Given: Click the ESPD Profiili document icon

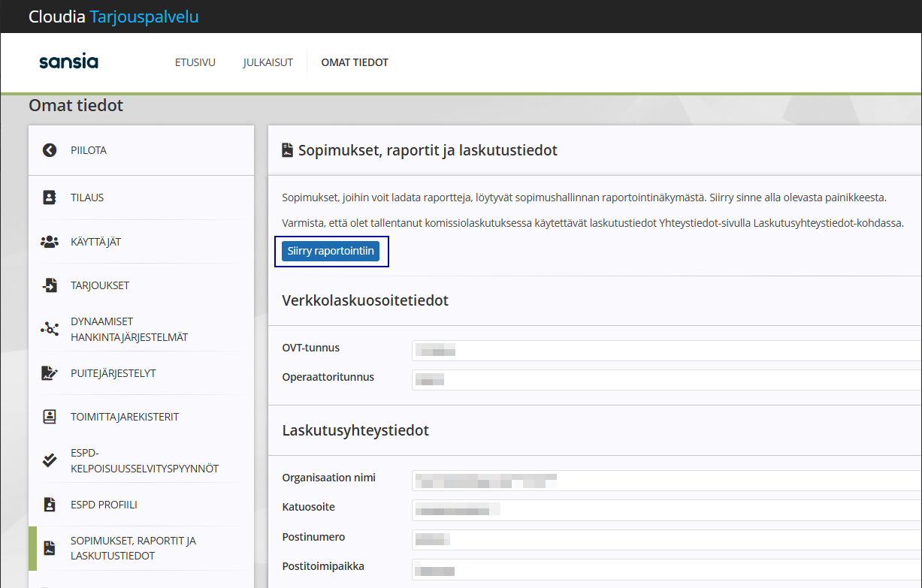Looking at the screenshot, I should 50,505.
